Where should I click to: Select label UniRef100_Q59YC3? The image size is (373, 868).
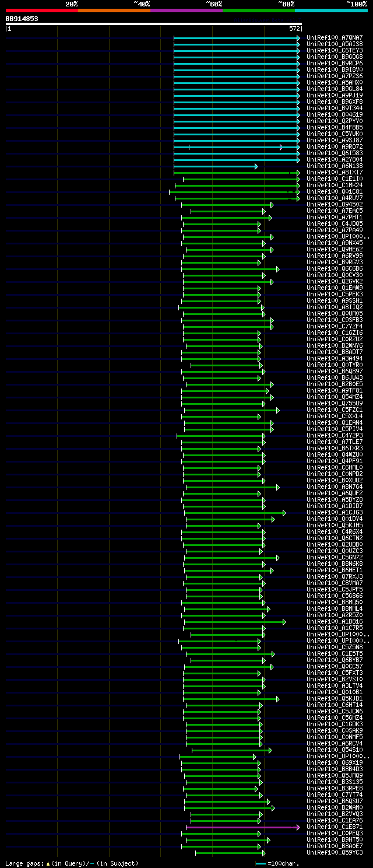335,853
